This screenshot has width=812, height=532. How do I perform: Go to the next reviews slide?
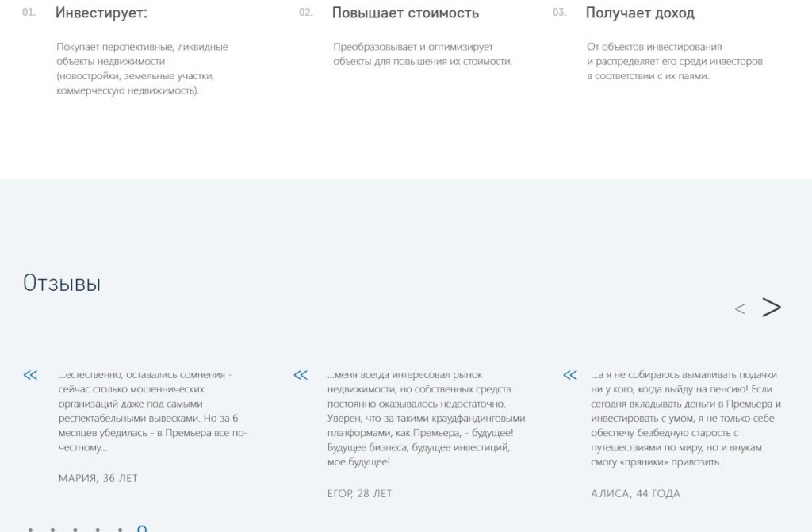click(x=771, y=308)
